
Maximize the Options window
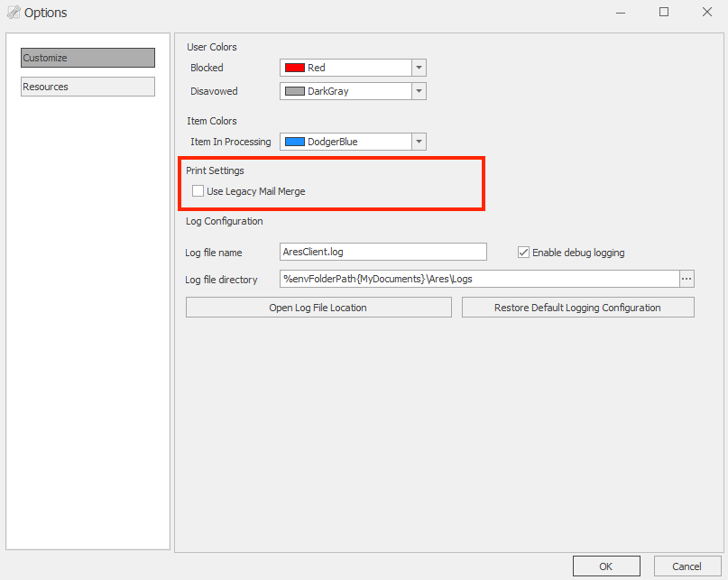[x=664, y=13]
